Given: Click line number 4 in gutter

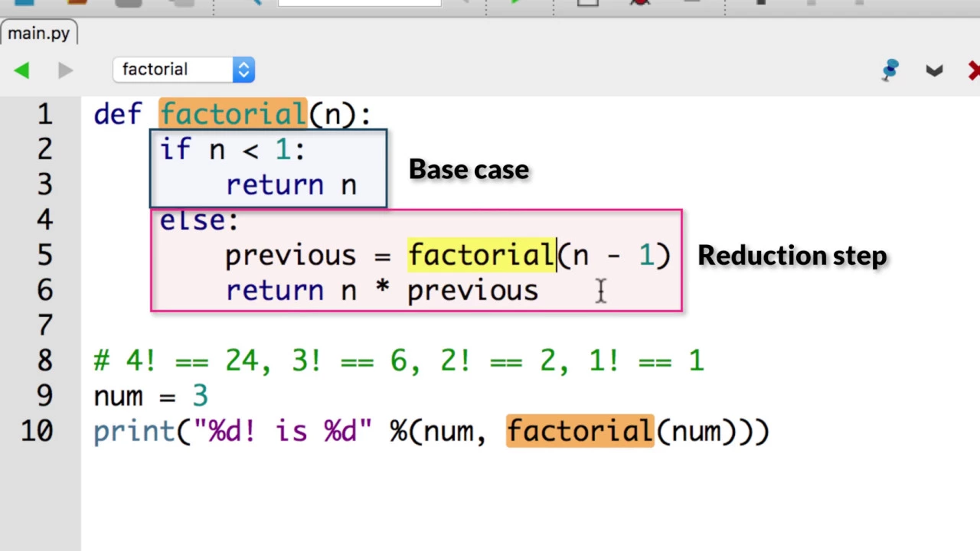Looking at the screenshot, I should (44, 220).
